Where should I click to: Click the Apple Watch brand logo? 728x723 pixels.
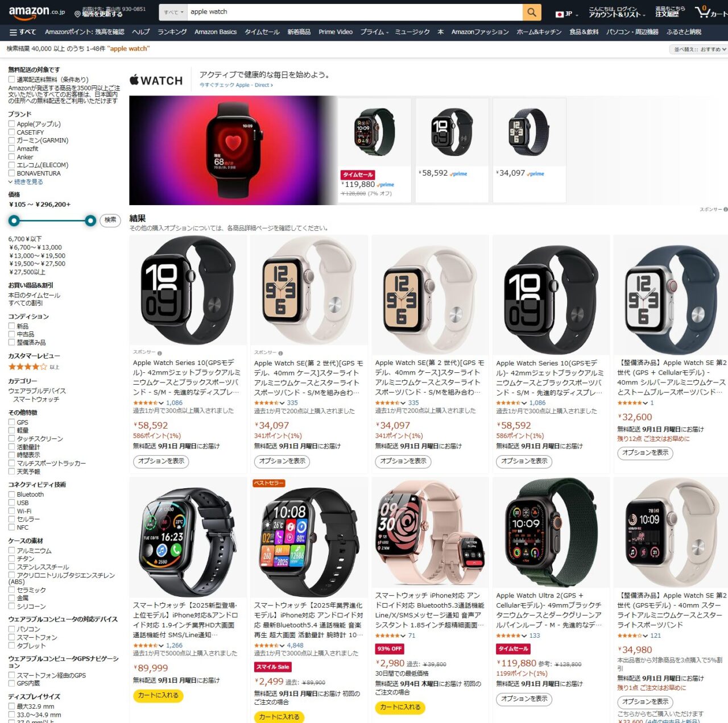156,80
